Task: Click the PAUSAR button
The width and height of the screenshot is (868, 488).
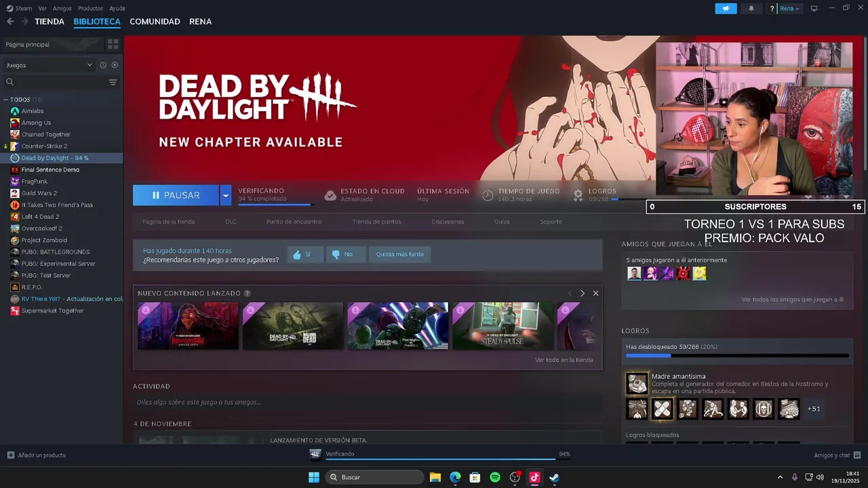Action: click(x=176, y=195)
